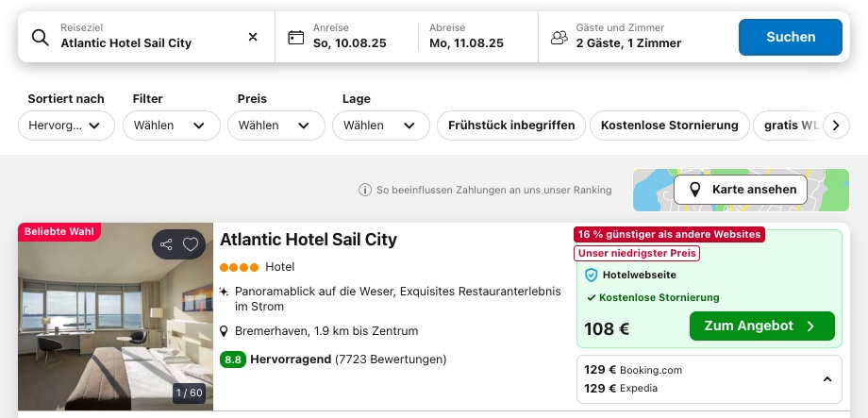Click the Hotelwebseite shield icon

pyautogui.click(x=592, y=276)
